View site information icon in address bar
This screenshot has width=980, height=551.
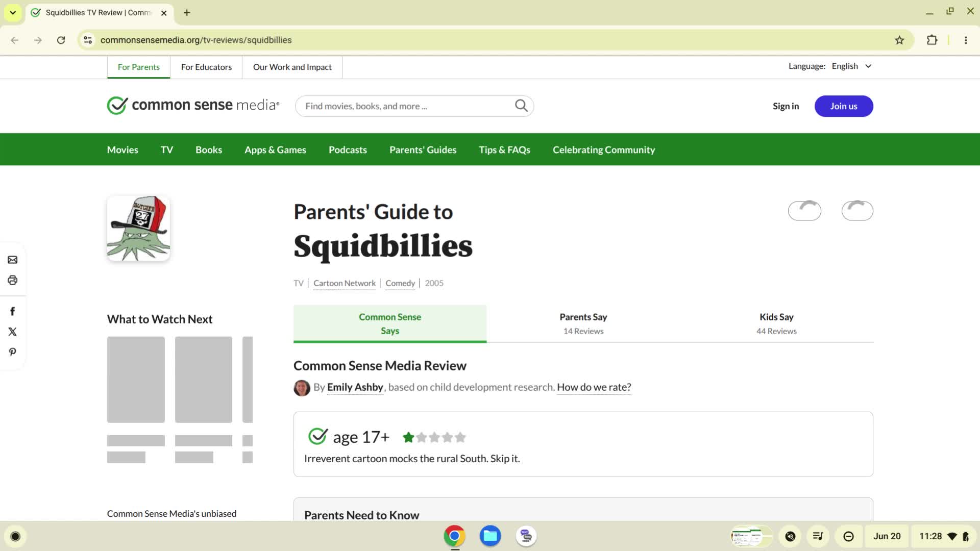click(88, 40)
